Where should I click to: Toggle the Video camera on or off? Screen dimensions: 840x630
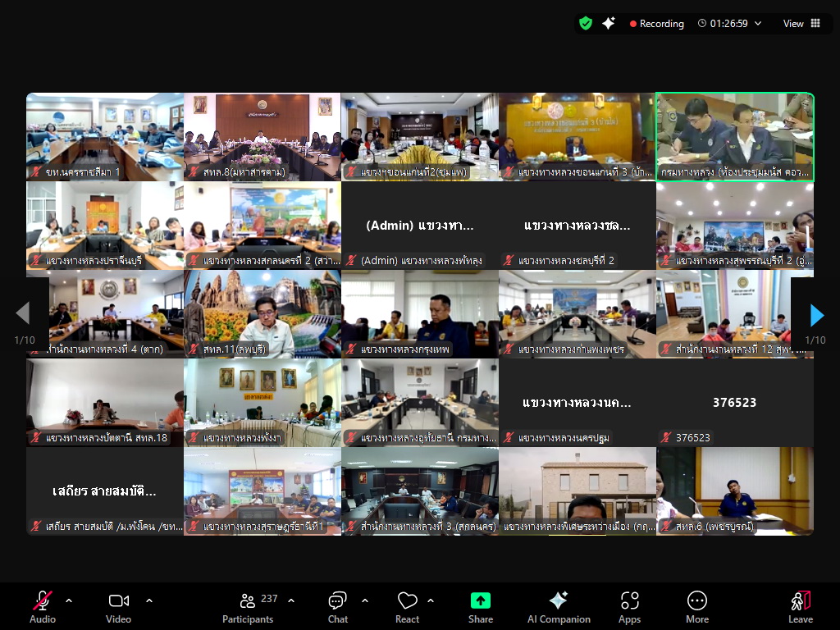point(119,607)
